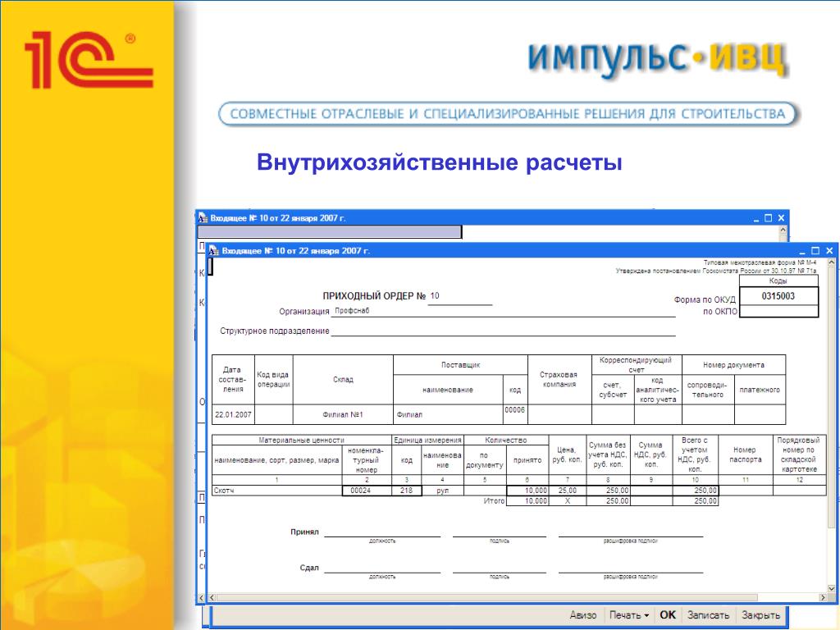The height and width of the screenshot is (630, 840).
Task: Select date cell 22.01.2007
Action: (233, 414)
